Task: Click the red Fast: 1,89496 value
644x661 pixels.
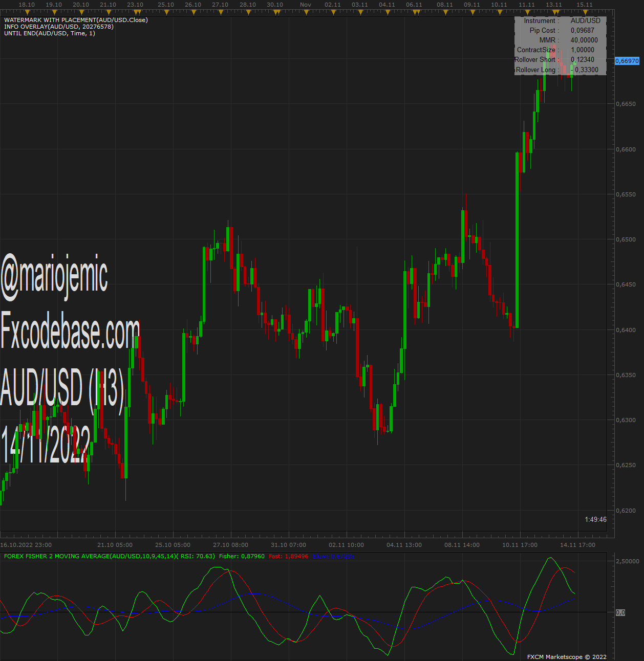Action: [x=288, y=556]
